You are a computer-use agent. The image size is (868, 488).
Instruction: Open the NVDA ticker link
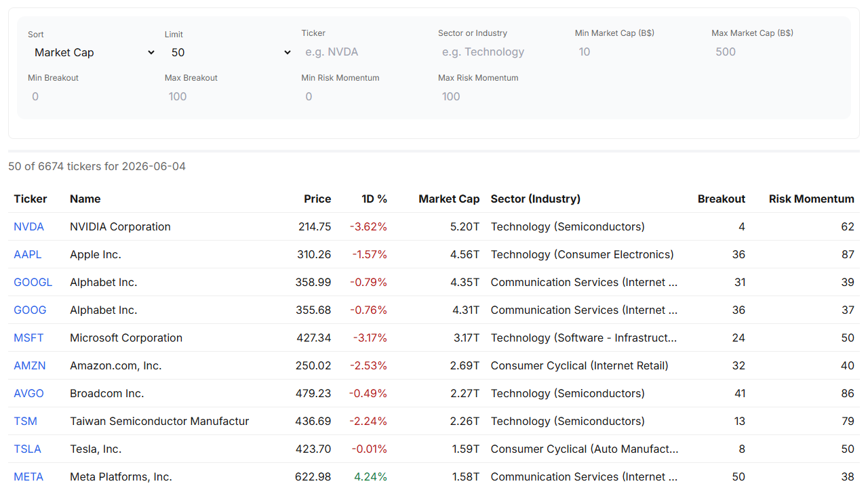click(x=28, y=226)
